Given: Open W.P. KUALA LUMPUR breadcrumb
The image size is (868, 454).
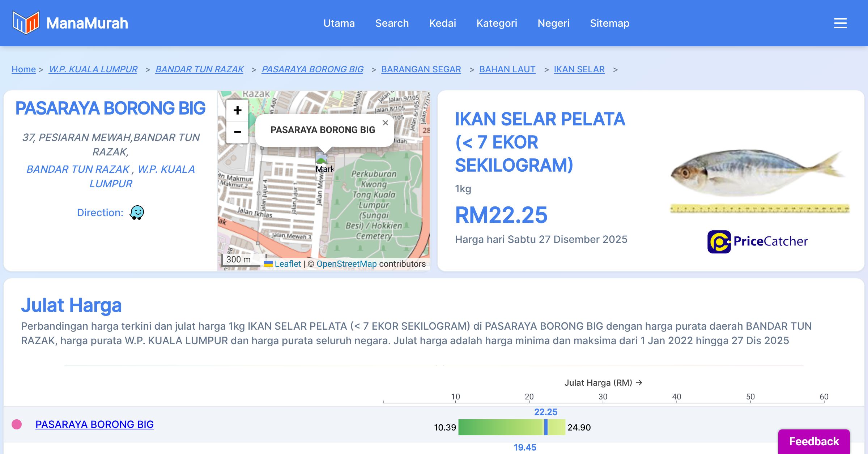Looking at the screenshot, I should click(93, 69).
